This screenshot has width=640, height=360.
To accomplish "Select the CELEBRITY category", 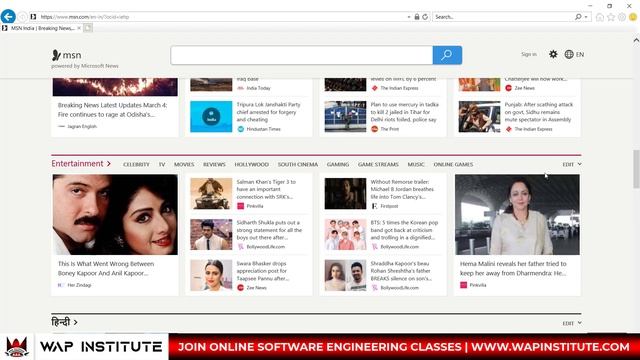I will [x=136, y=164].
